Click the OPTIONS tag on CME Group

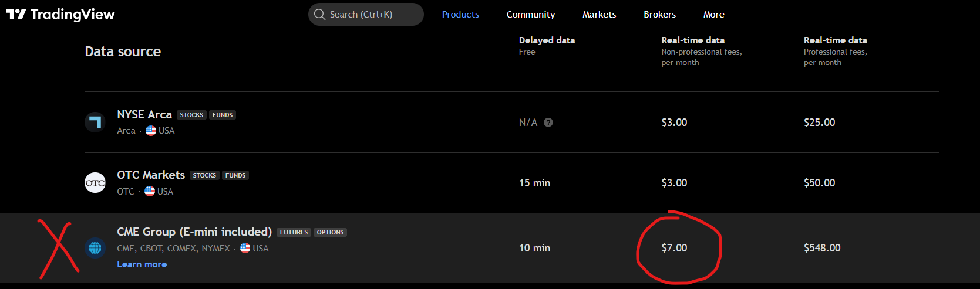point(330,232)
